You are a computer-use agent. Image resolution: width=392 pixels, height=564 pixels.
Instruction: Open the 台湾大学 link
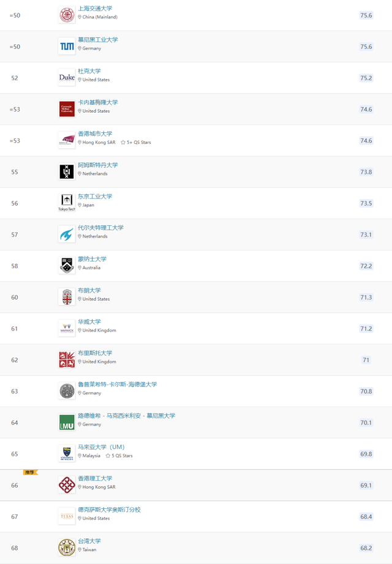(x=89, y=541)
